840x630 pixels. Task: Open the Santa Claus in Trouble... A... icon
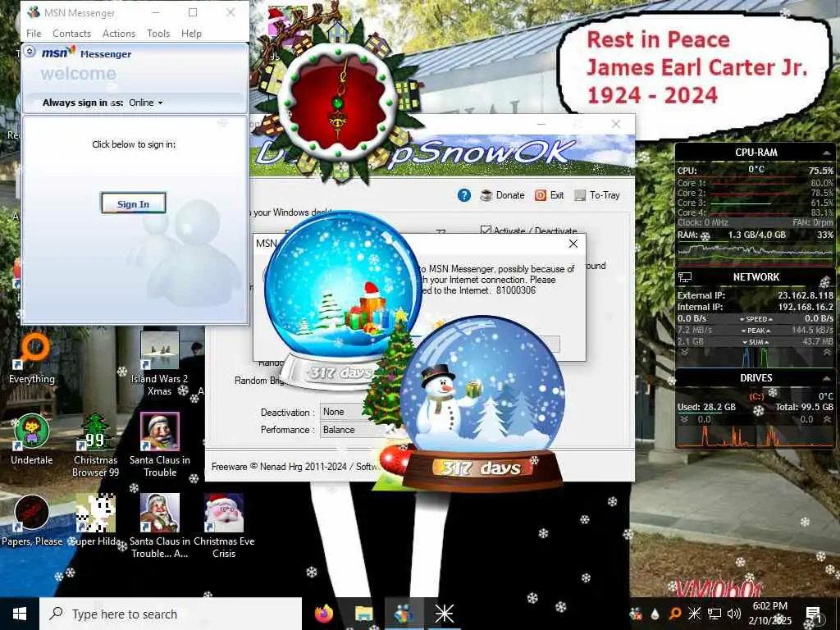tap(160, 526)
